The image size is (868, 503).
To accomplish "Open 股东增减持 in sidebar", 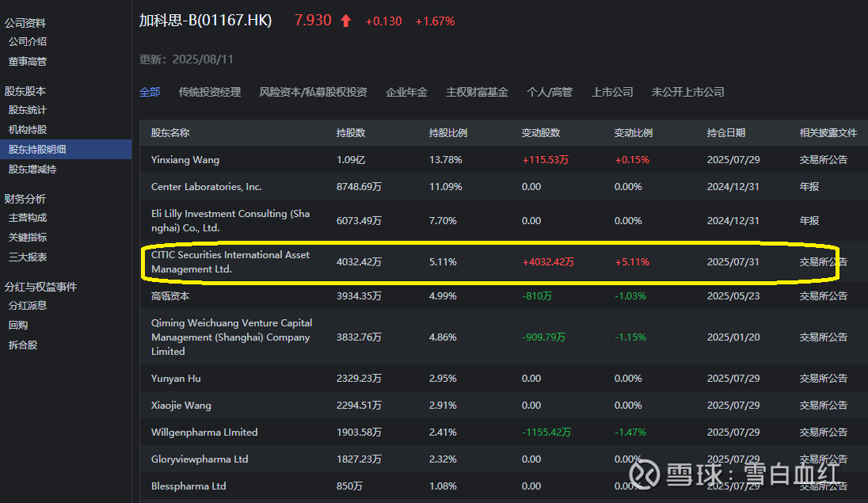I will click(x=32, y=170).
